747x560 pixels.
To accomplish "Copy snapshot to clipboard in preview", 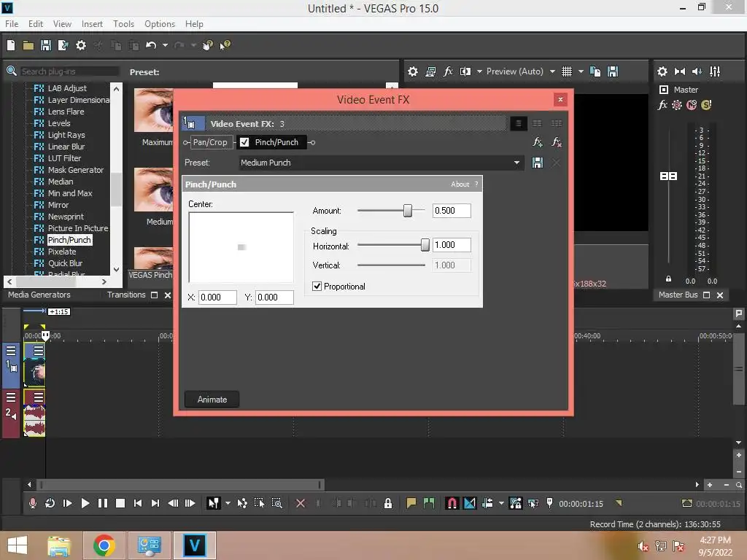I will (595, 71).
